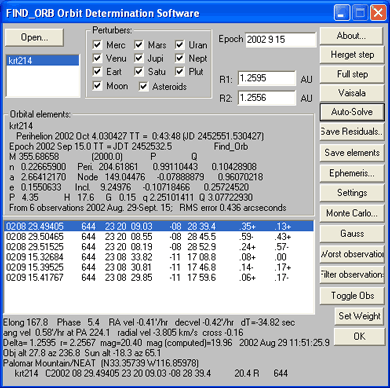
Task: Click Filter observations button
Action: pyautogui.click(x=351, y=275)
